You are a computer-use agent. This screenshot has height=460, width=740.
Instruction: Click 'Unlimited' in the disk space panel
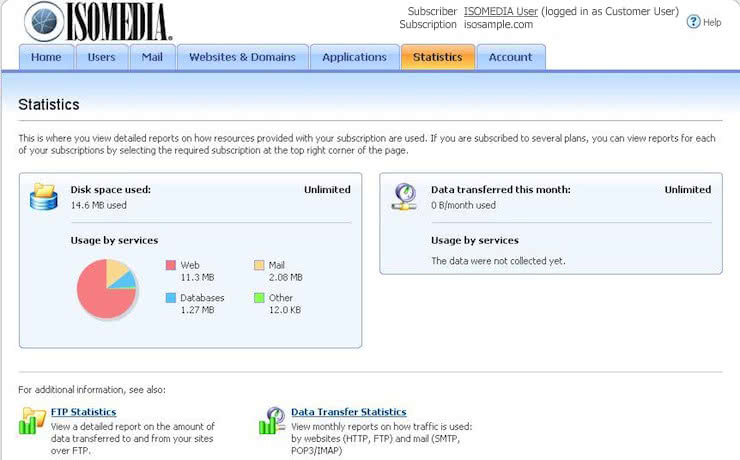(328, 190)
